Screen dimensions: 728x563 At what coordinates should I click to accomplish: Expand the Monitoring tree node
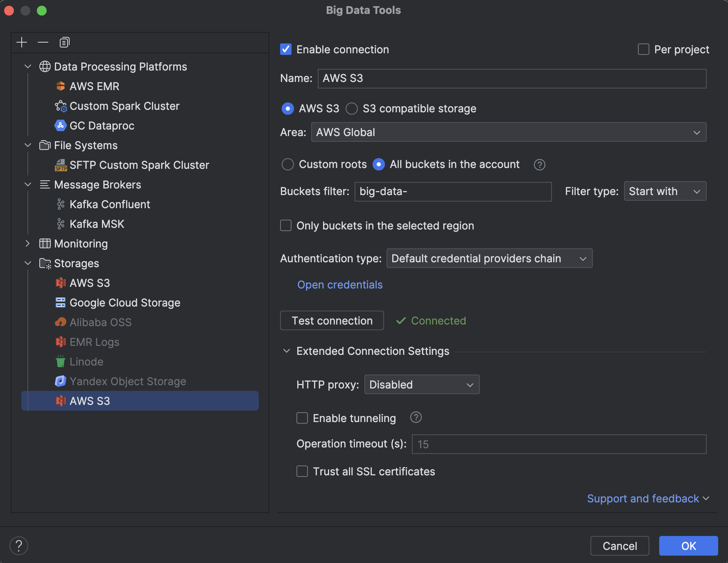point(27,243)
